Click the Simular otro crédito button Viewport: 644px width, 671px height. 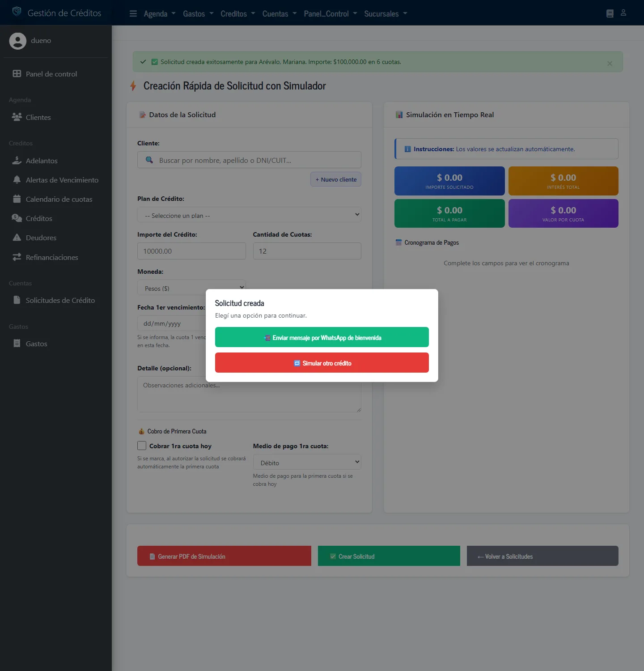[322, 363]
